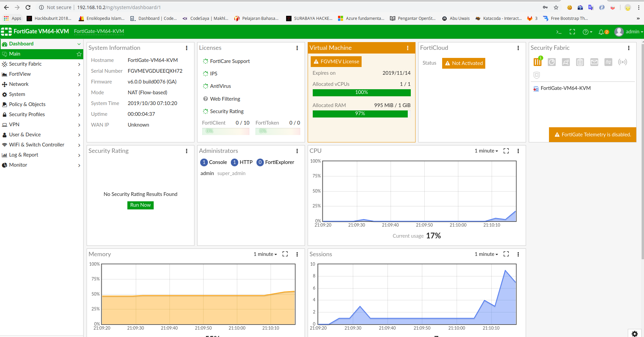
Task: Open Memory time range dropdown
Action: [x=265, y=254]
